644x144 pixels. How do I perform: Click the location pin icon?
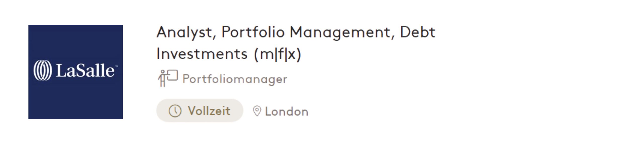point(257,111)
